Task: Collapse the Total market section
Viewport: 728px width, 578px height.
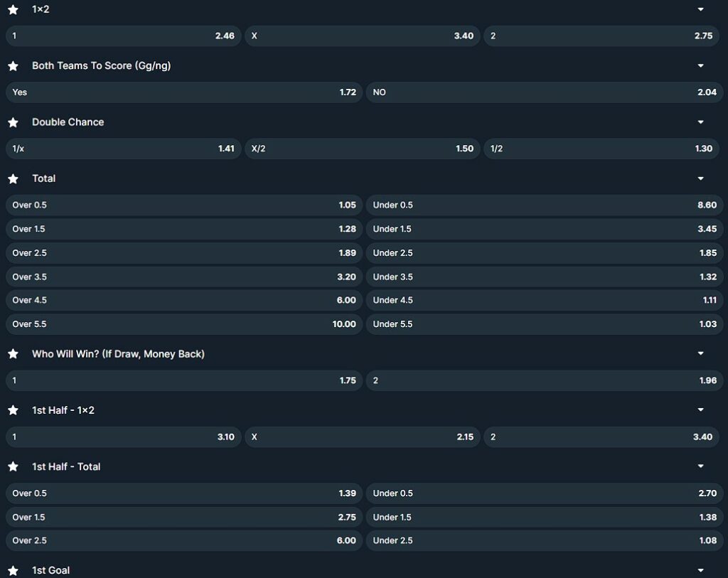Action: click(x=701, y=178)
